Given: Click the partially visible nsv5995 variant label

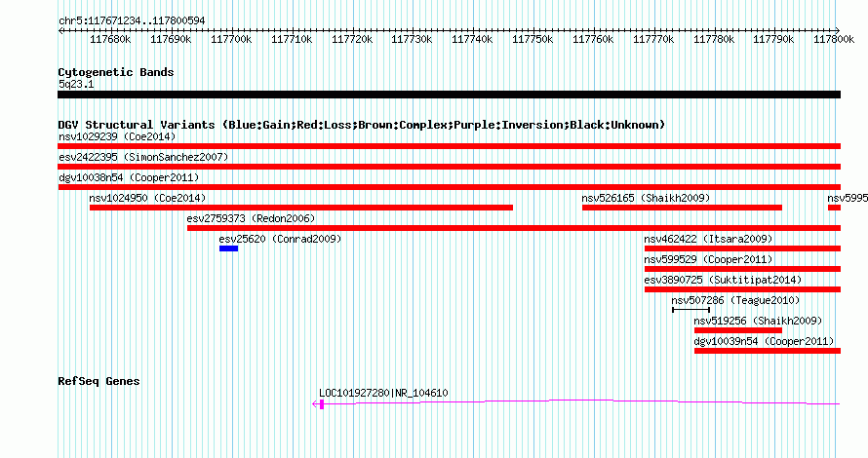Looking at the screenshot, I should 848,198.
